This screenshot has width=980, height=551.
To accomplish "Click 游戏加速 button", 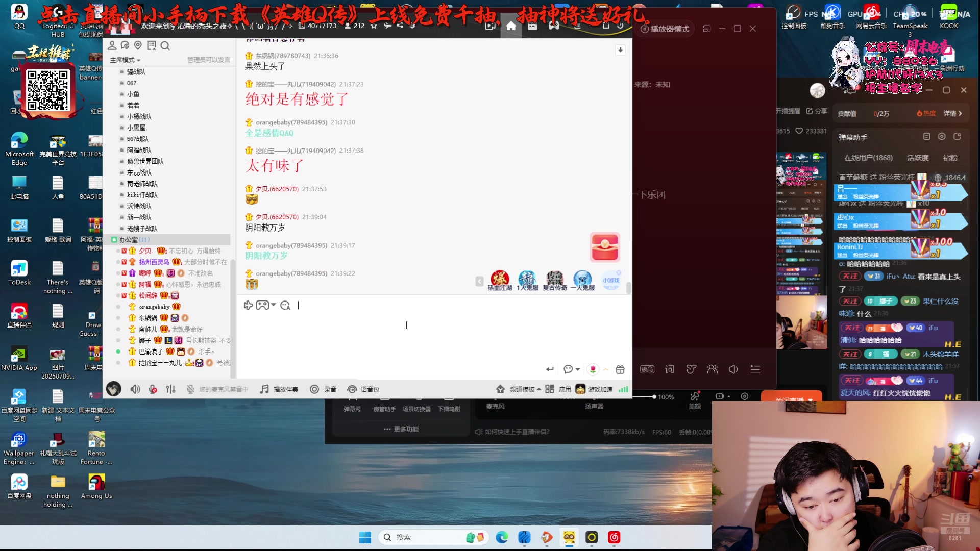I will (594, 389).
